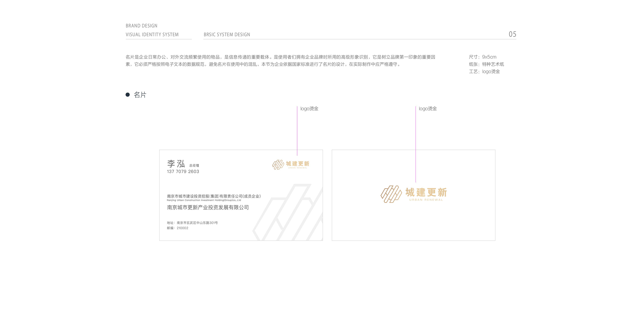644x331 pixels.
Task: Click the first line of the description paragraph
Action: pyautogui.click(x=280, y=57)
